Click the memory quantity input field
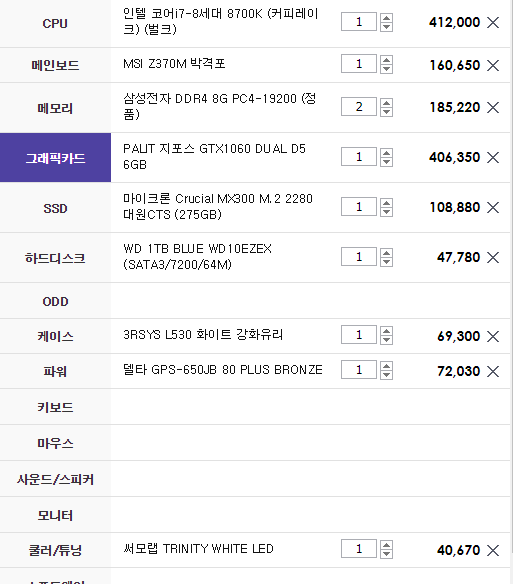 pyautogui.click(x=359, y=107)
